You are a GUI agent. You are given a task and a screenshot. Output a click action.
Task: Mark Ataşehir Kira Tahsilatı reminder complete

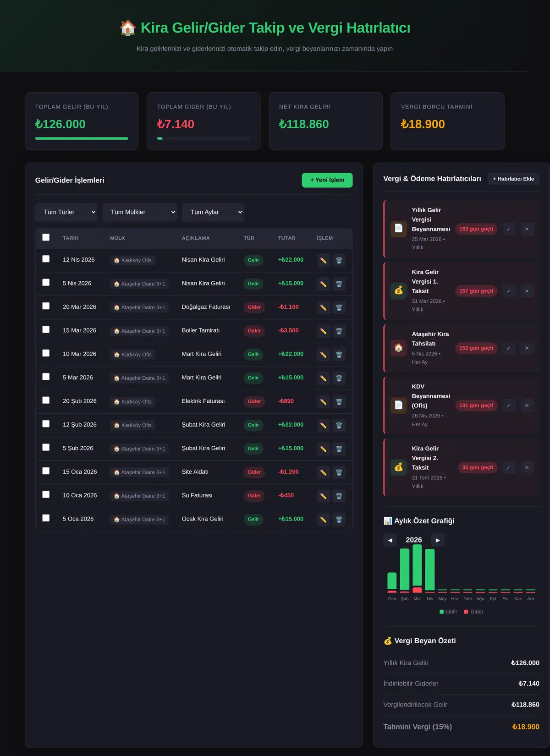click(x=509, y=348)
